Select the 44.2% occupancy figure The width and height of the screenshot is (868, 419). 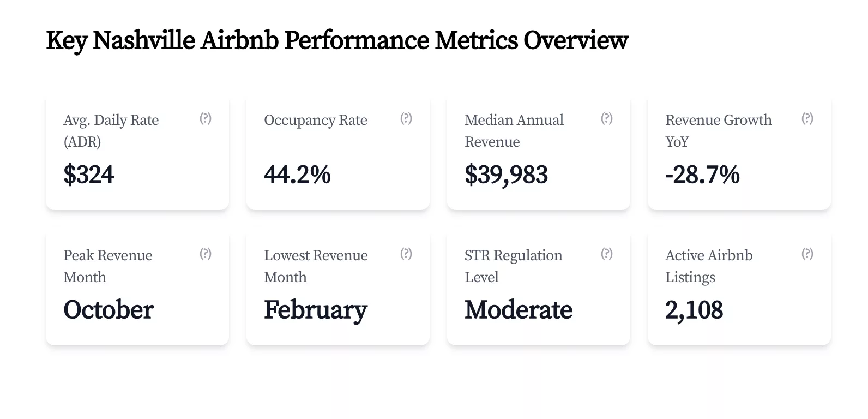tap(297, 175)
